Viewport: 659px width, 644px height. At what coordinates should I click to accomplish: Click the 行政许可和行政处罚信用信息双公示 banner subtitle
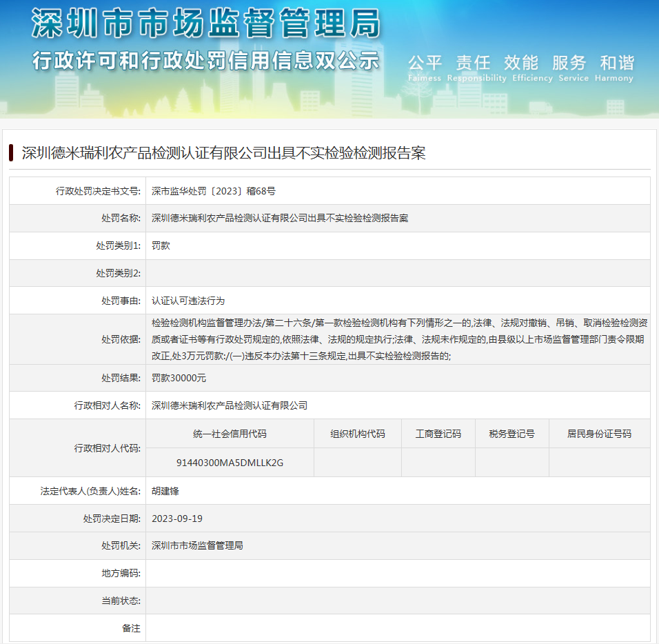[x=206, y=61]
